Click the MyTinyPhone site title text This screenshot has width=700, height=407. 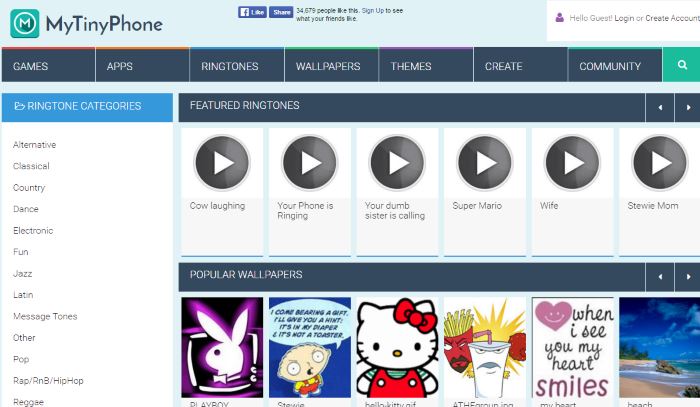104,25
